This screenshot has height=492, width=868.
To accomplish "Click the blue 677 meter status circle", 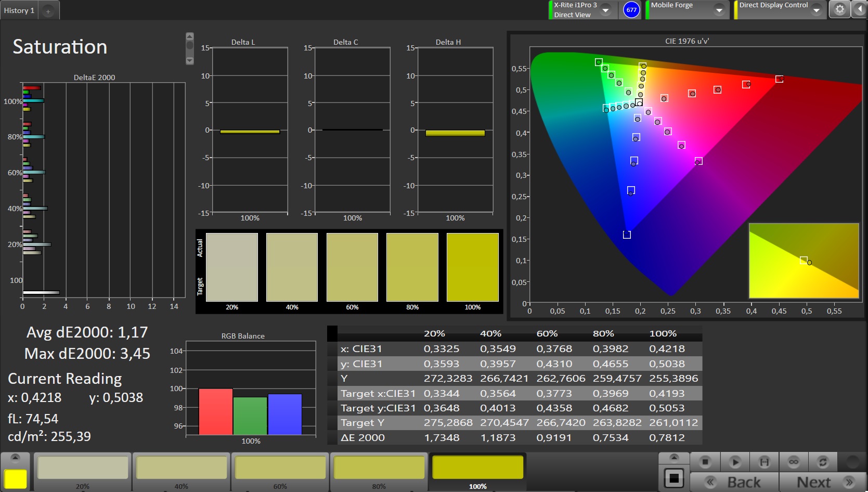I will coord(631,10).
